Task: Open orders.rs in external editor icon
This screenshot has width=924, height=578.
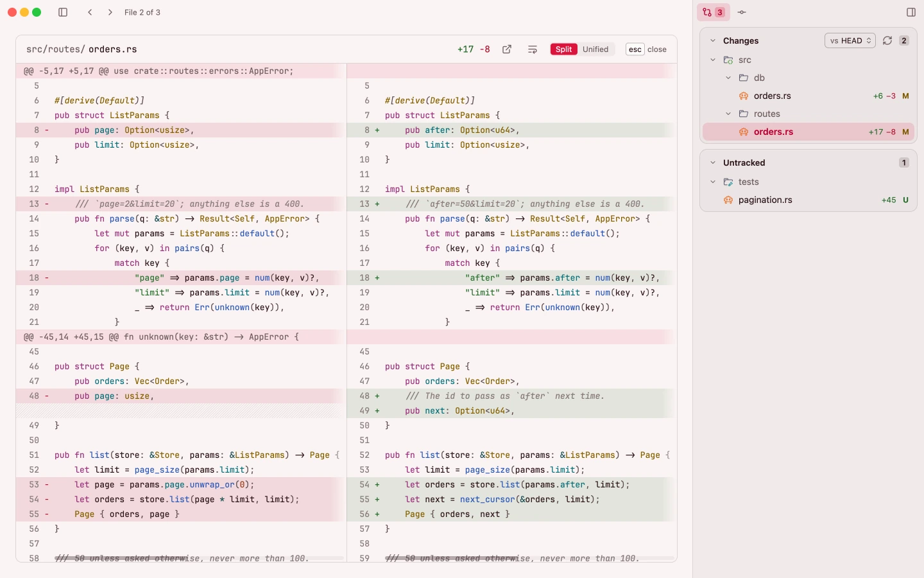Action: pos(507,49)
